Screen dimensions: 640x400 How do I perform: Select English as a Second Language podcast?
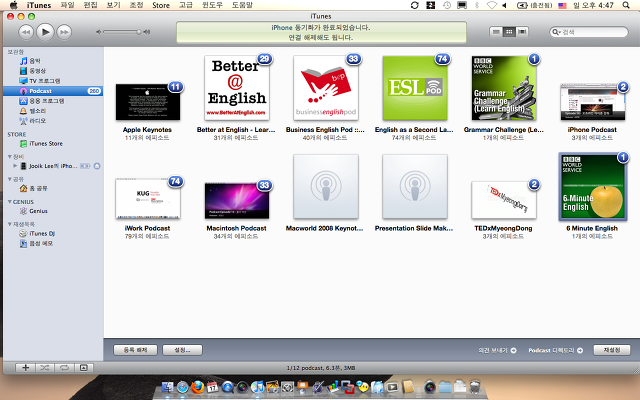tap(415, 88)
